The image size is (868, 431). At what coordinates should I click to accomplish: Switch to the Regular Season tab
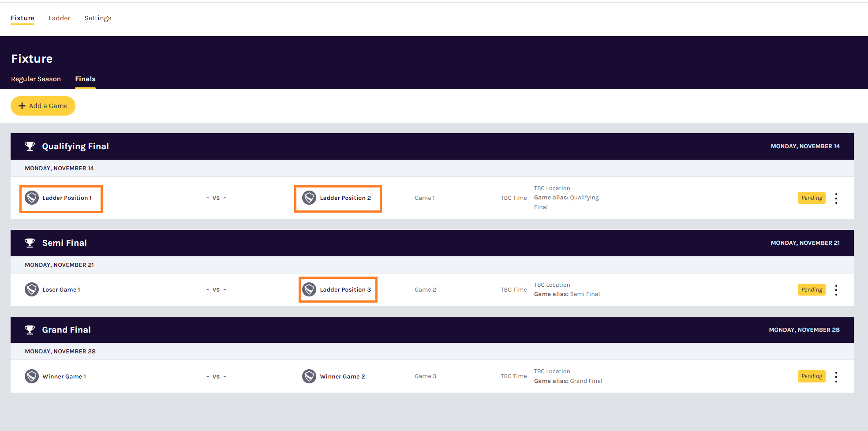(36, 79)
